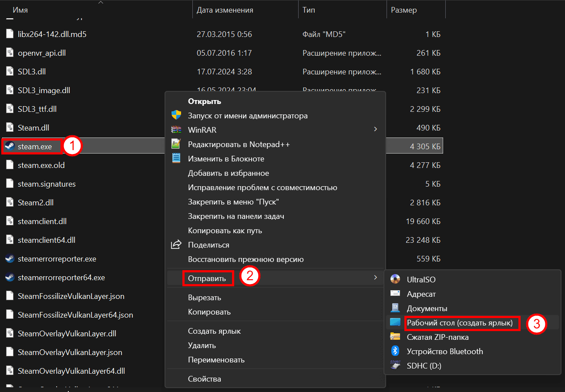Choose Устройство Bluetooth in submenu
The image size is (565, 392).
(445, 352)
